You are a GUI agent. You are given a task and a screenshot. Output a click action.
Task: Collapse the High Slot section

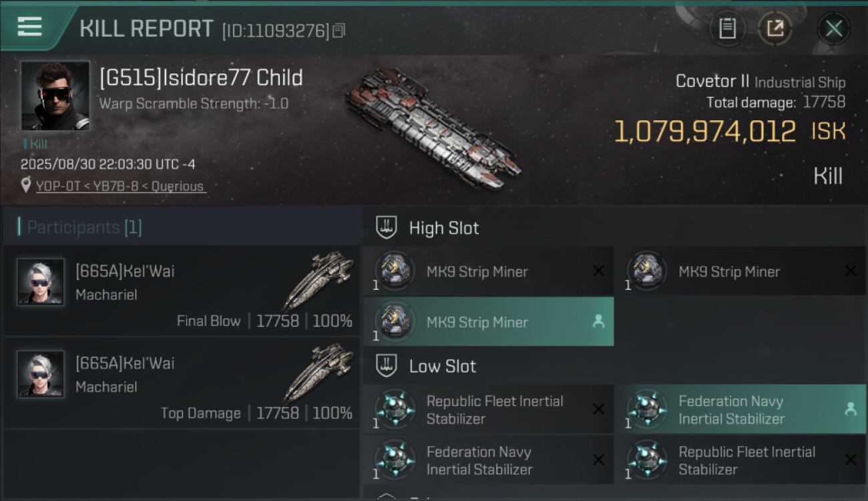coord(387,228)
